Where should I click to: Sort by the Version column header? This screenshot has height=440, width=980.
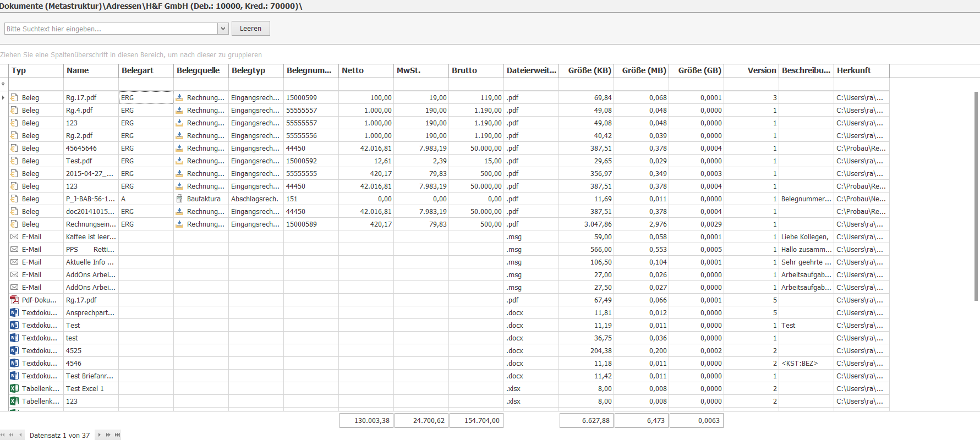pyautogui.click(x=751, y=70)
